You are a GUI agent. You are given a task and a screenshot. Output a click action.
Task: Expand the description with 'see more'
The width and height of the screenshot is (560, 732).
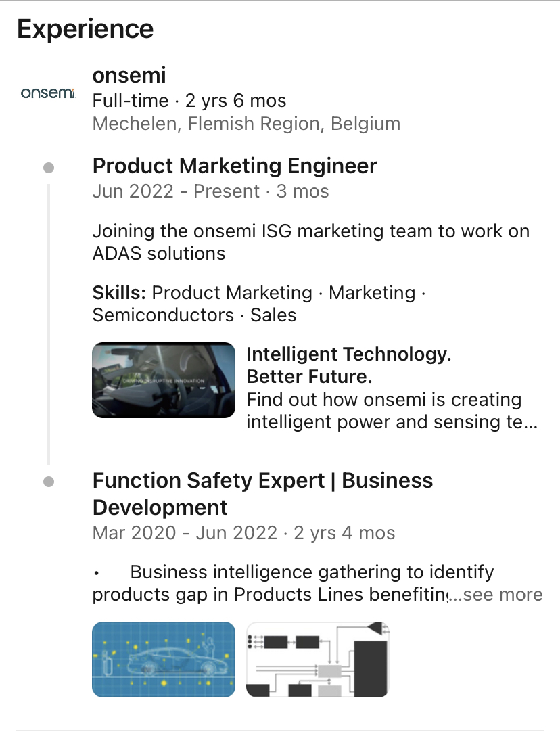[x=500, y=595]
